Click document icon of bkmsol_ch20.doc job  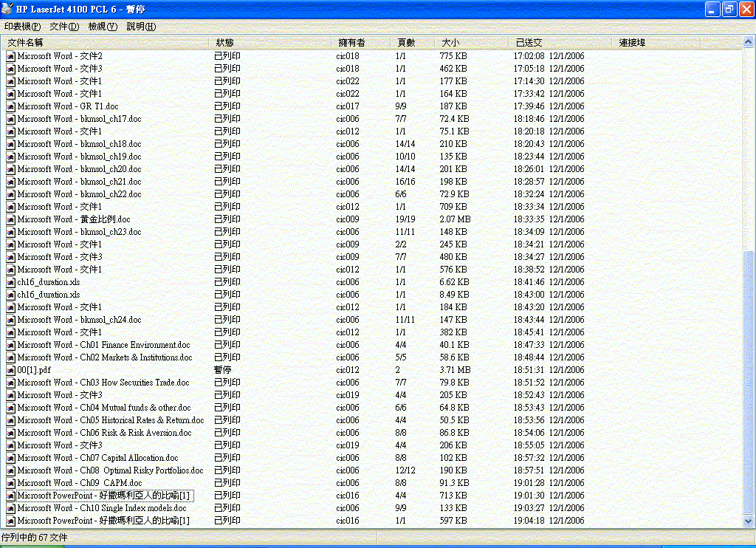pos(10,169)
